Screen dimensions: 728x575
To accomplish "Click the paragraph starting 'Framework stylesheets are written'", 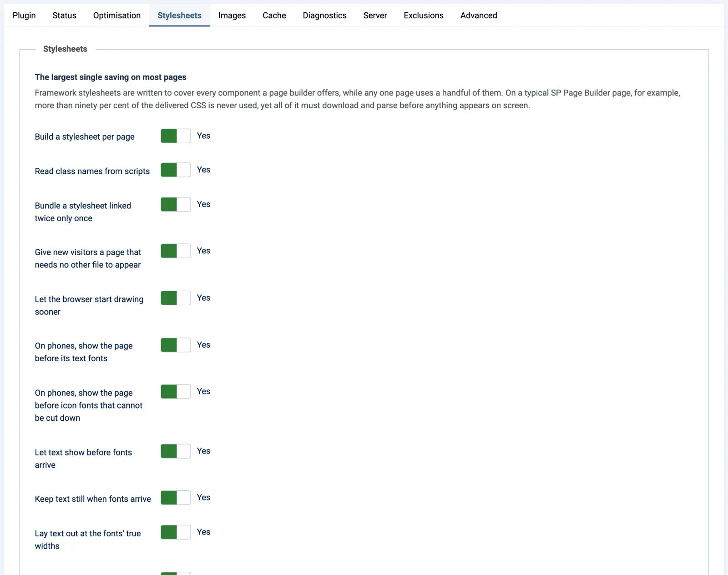I will coord(358,99).
